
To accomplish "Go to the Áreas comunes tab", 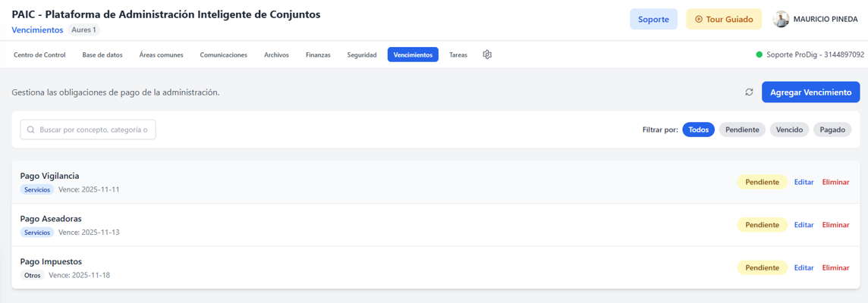I will point(161,55).
